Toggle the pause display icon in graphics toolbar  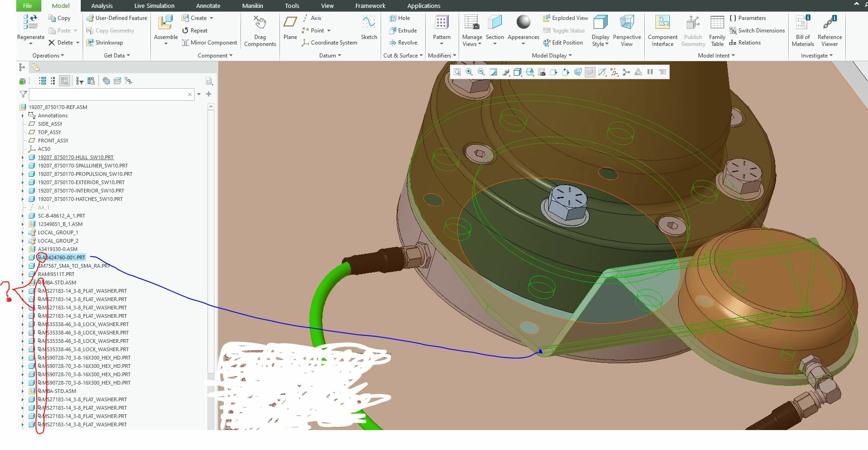click(x=650, y=72)
